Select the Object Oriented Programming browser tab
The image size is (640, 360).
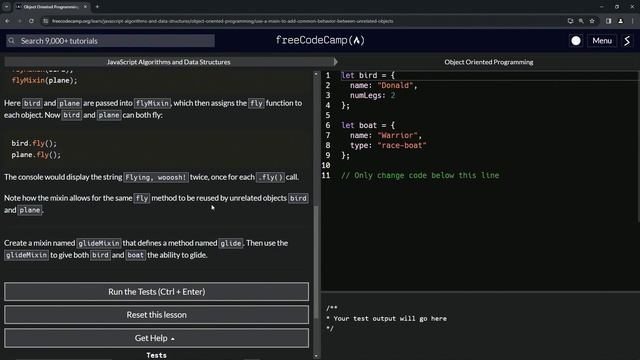pyautogui.click(x=51, y=7)
